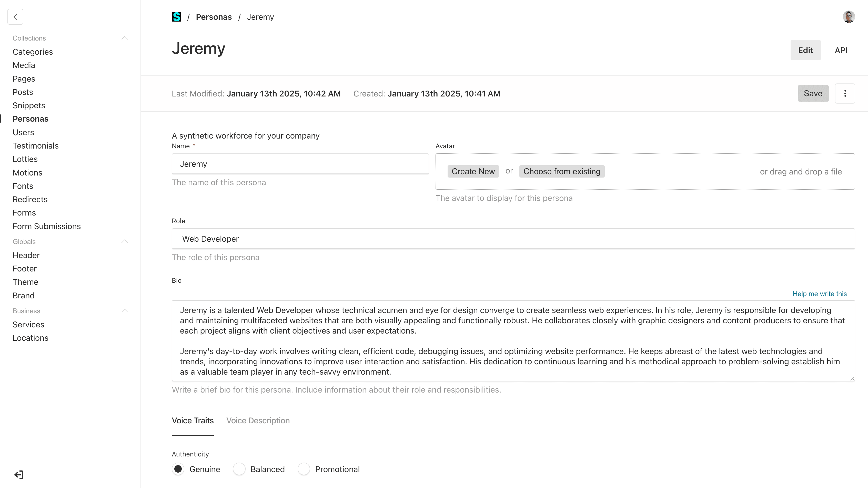Screen dimensions: 868x488
Task: Select the Genuine authenticity option
Action: tap(178, 469)
